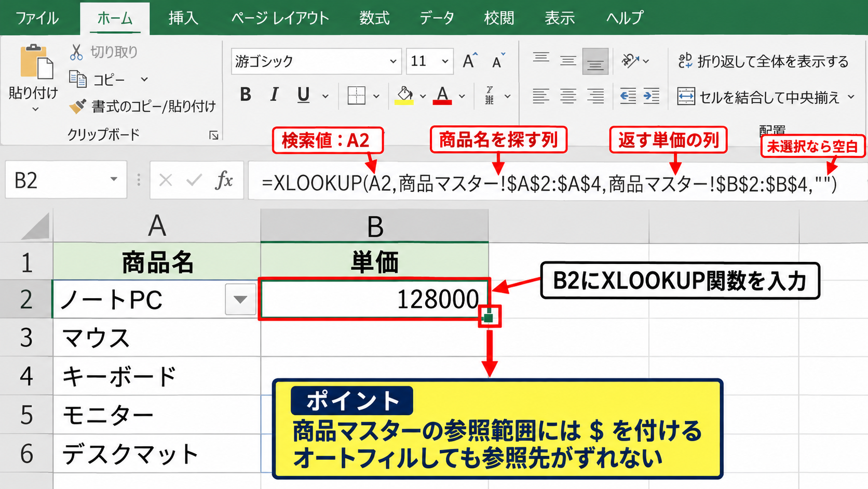This screenshot has height=489, width=868.
Task: Click inside the XLOOKUP formula bar
Action: point(558,180)
